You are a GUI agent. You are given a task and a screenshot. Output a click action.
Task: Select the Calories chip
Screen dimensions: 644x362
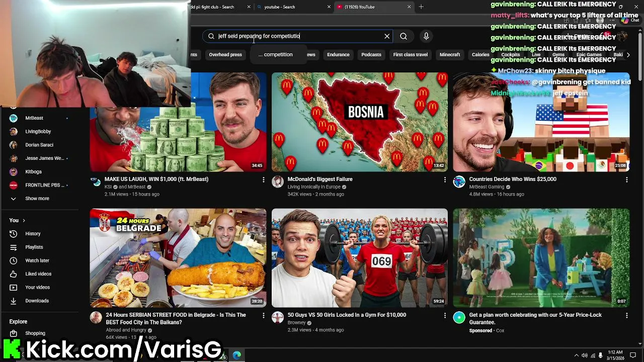pos(480,55)
